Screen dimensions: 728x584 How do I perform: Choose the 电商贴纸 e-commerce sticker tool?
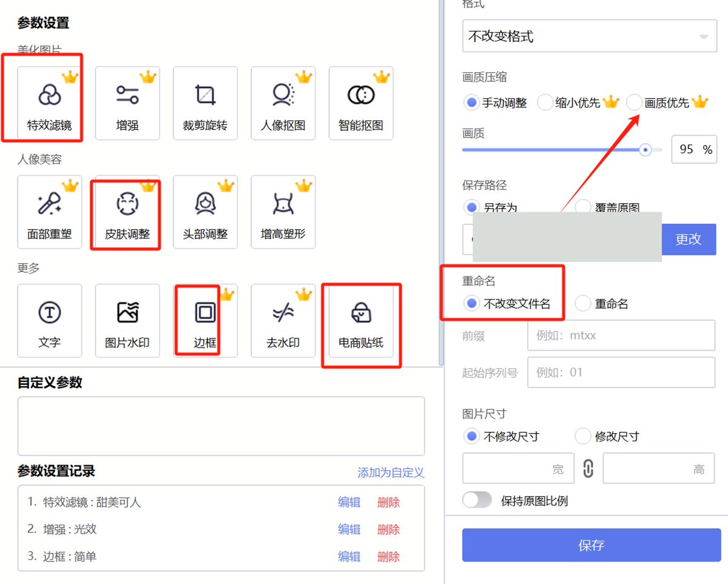point(361,320)
